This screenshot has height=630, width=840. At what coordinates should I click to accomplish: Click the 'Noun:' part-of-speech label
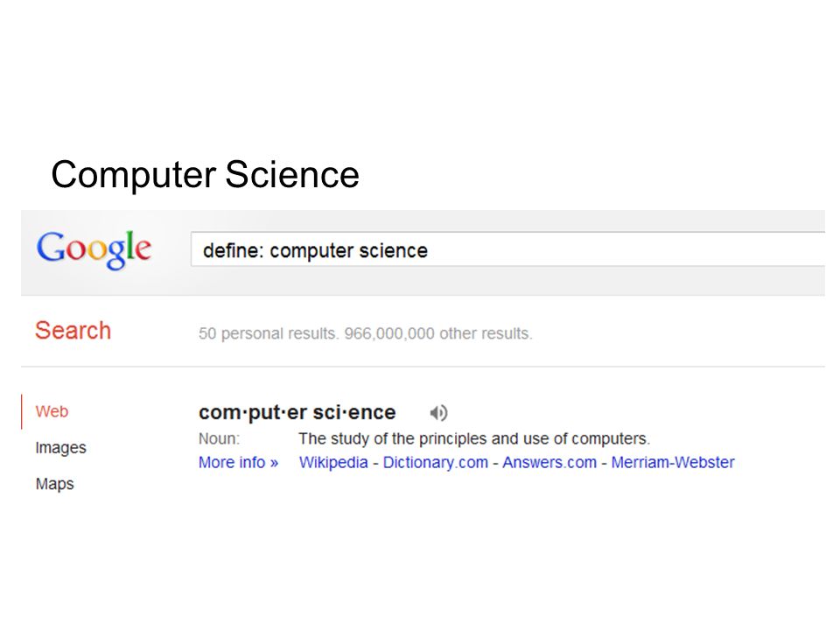pyautogui.click(x=219, y=438)
